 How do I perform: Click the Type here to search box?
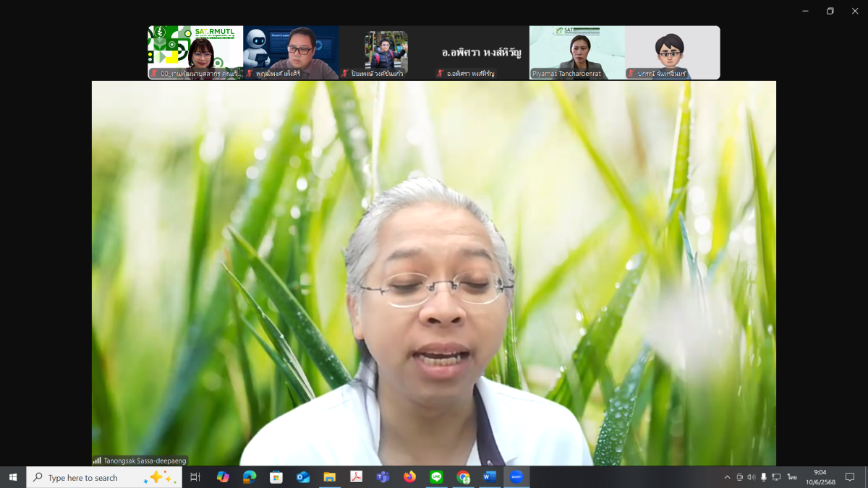click(104, 477)
